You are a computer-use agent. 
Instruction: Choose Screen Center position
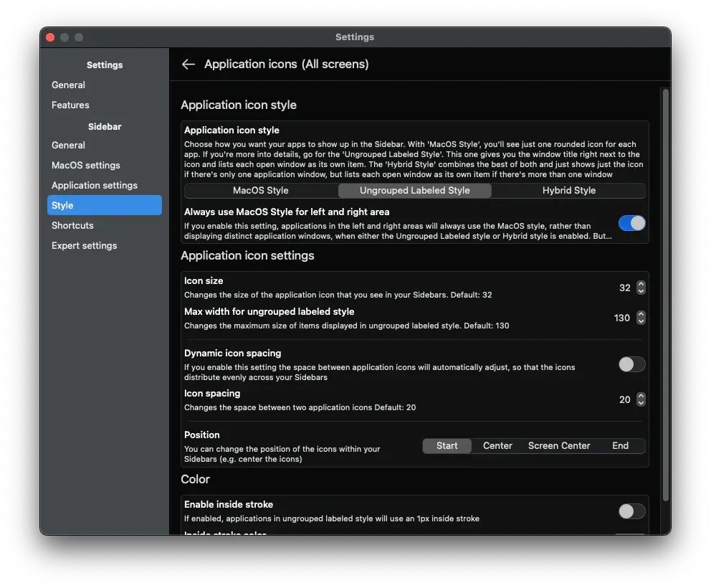point(559,446)
